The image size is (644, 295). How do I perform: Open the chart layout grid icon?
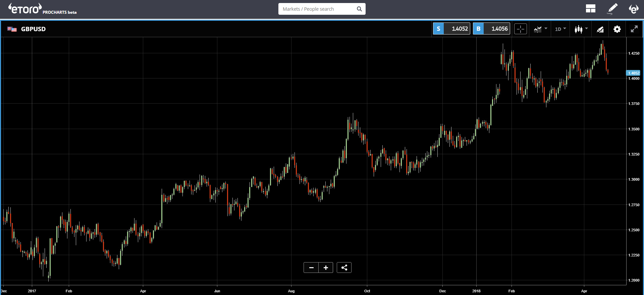[590, 9]
